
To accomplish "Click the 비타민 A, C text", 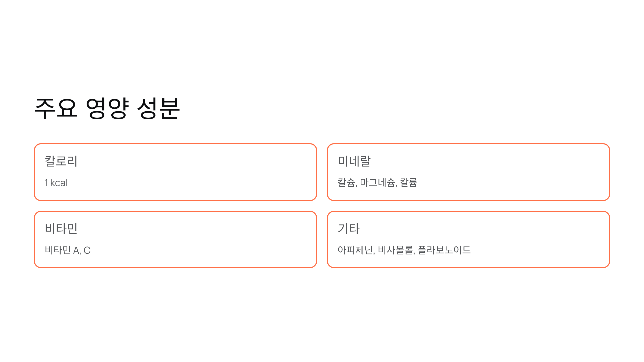I will [68, 250].
